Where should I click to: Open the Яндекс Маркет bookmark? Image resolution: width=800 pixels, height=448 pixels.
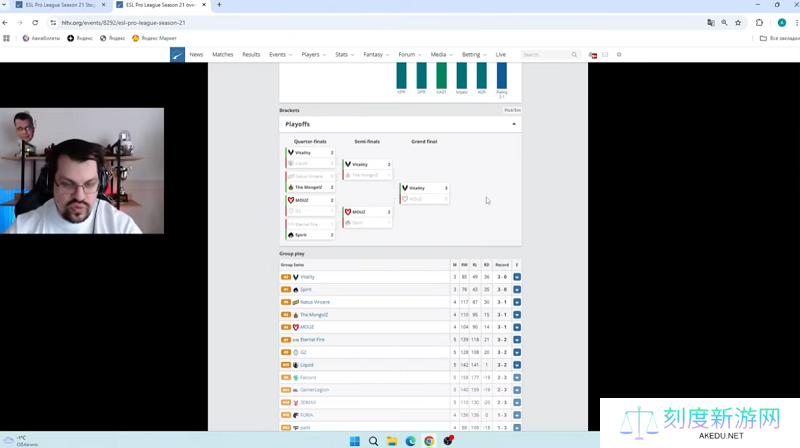coord(154,38)
